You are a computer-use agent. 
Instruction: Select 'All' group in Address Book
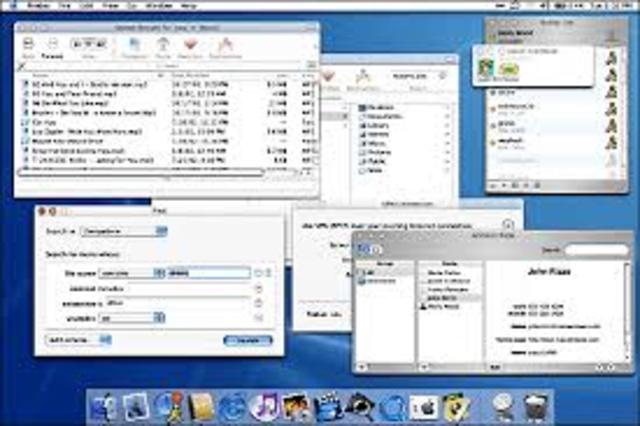point(383,272)
